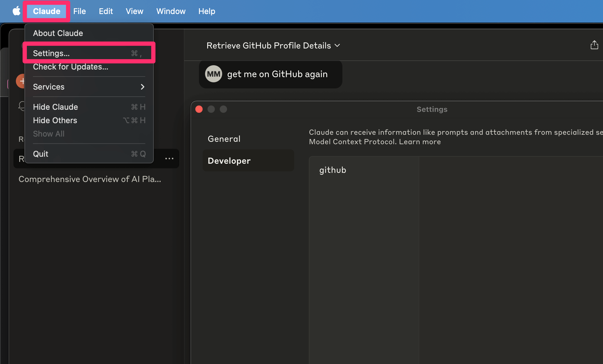Screen dimensions: 603x364
Task: Click the Learn more link
Action: point(420,142)
